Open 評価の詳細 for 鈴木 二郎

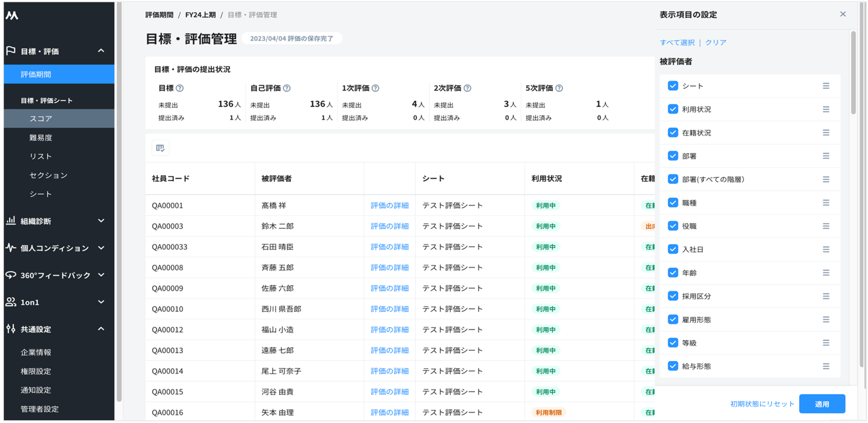coord(389,226)
